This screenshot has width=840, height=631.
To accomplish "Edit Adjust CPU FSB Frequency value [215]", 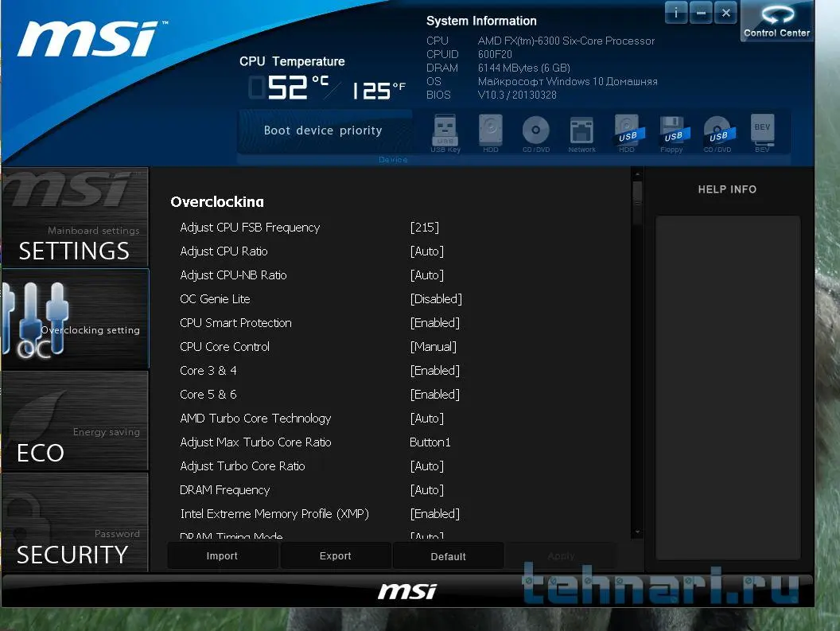I will [x=424, y=228].
